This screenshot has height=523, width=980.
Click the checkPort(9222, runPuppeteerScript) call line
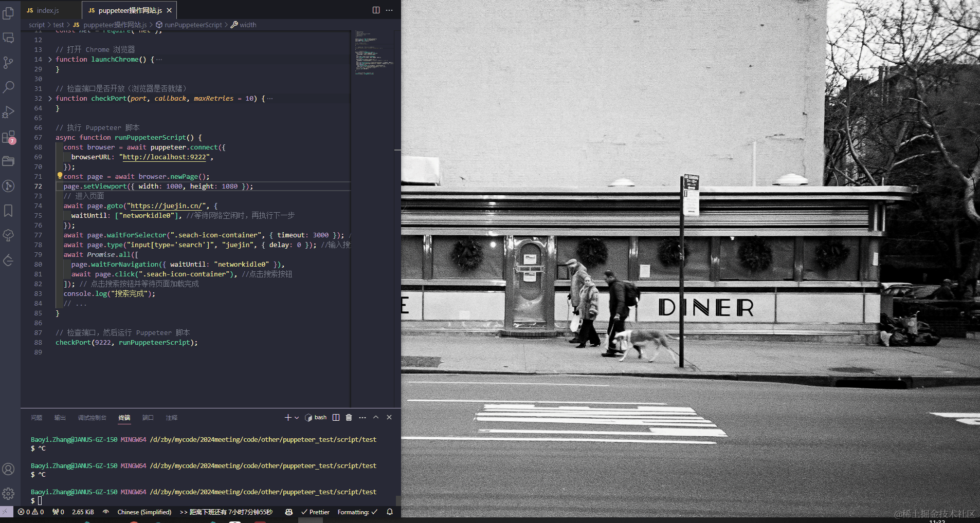126,343
